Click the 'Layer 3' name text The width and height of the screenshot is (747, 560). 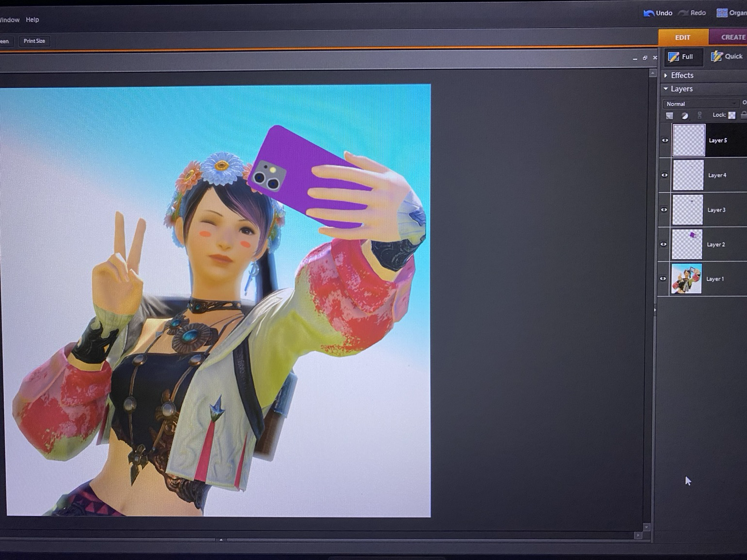click(716, 210)
